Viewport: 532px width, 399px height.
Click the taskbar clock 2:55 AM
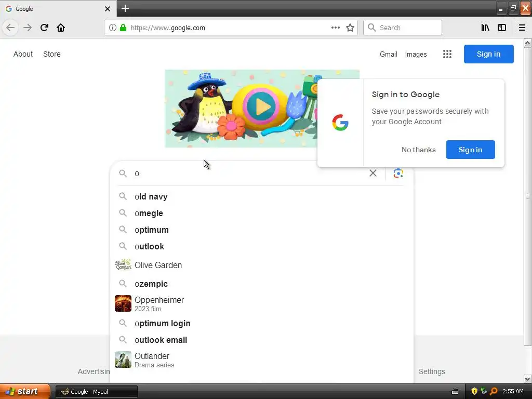(x=513, y=392)
